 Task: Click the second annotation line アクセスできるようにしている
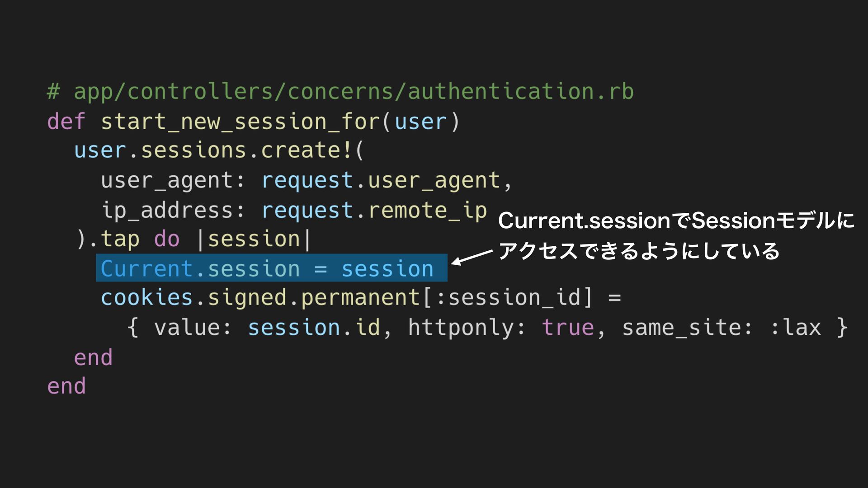[x=639, y=251]
